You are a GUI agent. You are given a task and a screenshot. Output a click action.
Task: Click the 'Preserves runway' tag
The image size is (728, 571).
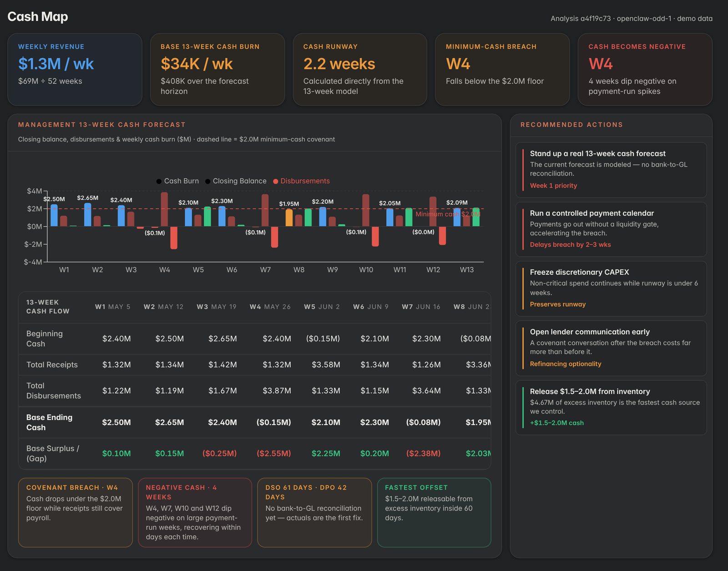[x=557, y=304]
